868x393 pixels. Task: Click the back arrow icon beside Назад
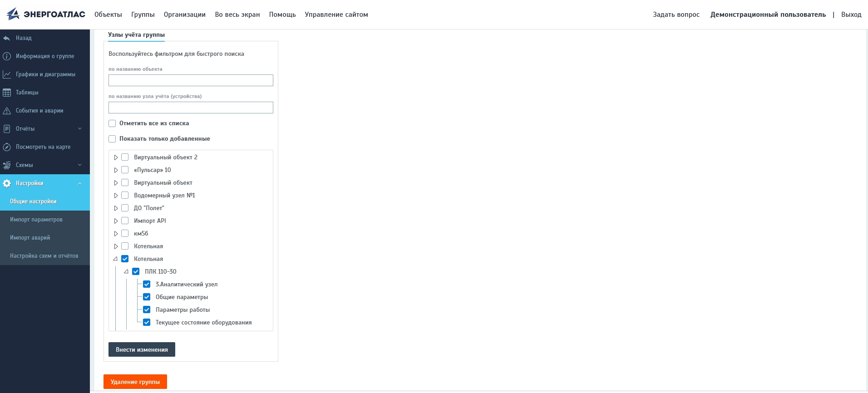[7, 38]
